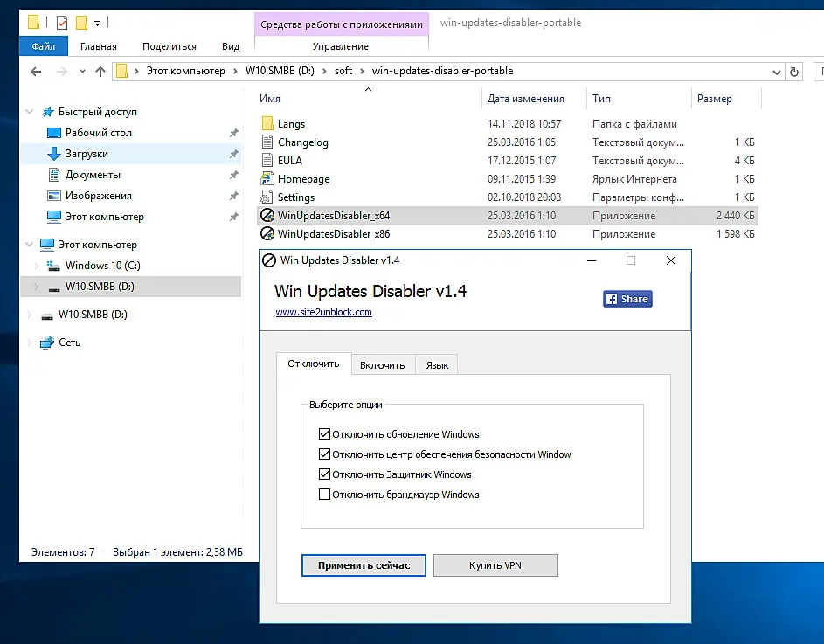
Task: Toggle Отключить Защитник Windows checkbox
Action: pyautogui.click(x=324, y=474)
